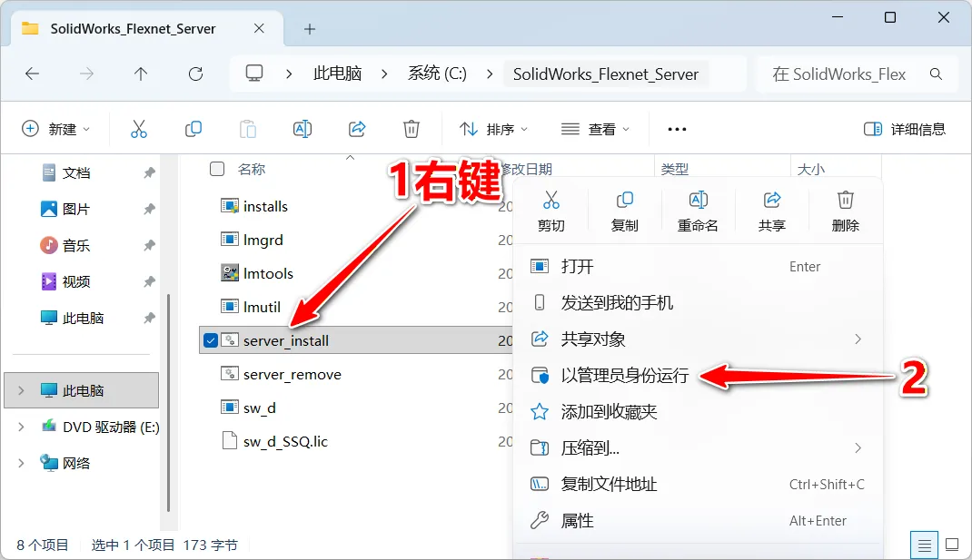Choose 重命名 in the context menu
972x560 pixels.
point(698,211)
